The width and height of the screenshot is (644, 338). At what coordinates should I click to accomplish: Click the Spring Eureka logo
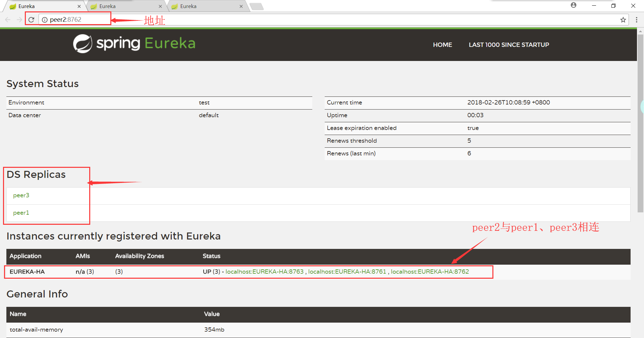[134, 44]
